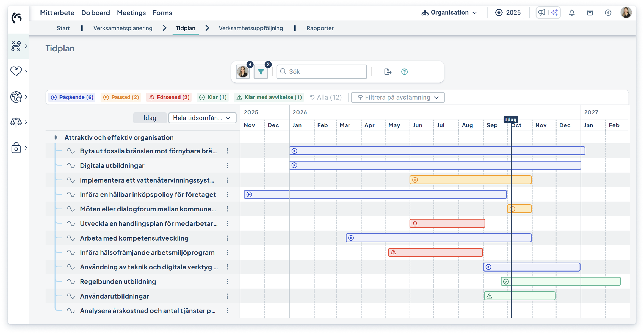
Task: Toggle the Pågående (6) status filter
Action: (72, 97)
